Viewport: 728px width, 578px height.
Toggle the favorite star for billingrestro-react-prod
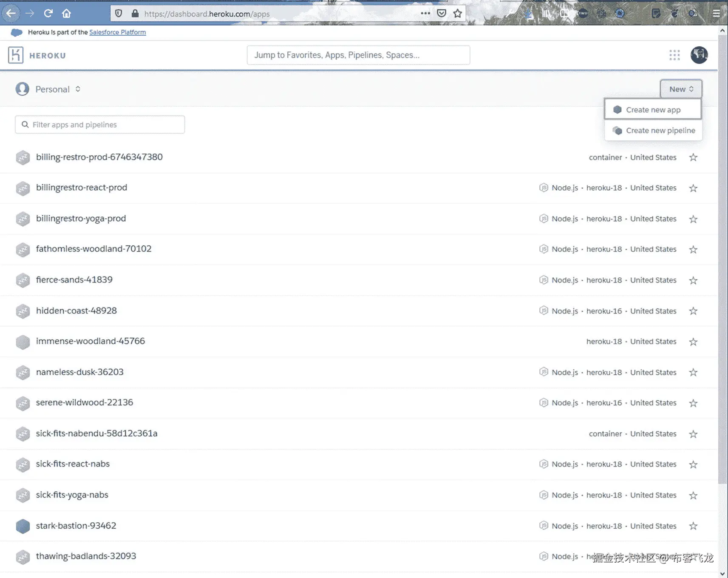[x=693, y=188]
